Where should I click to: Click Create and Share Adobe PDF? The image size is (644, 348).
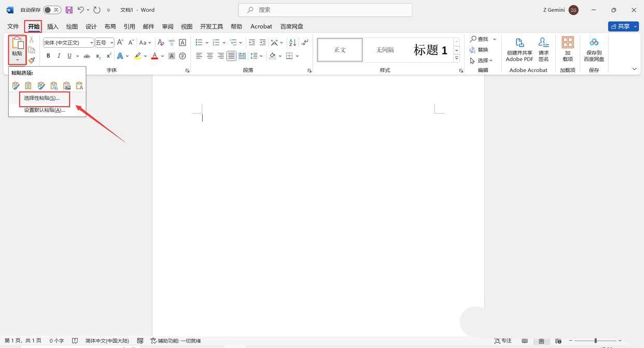point(520,50)
